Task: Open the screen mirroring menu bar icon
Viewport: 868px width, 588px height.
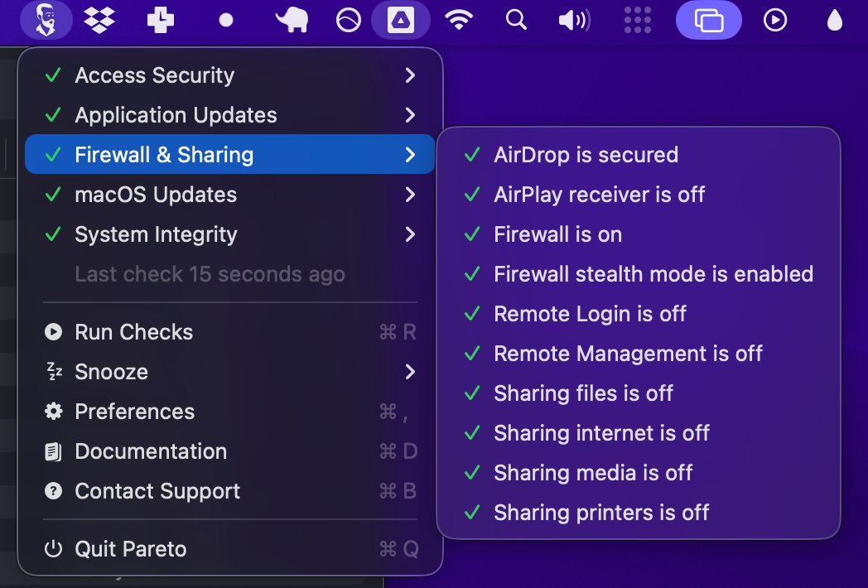Action: coord(709,21)
